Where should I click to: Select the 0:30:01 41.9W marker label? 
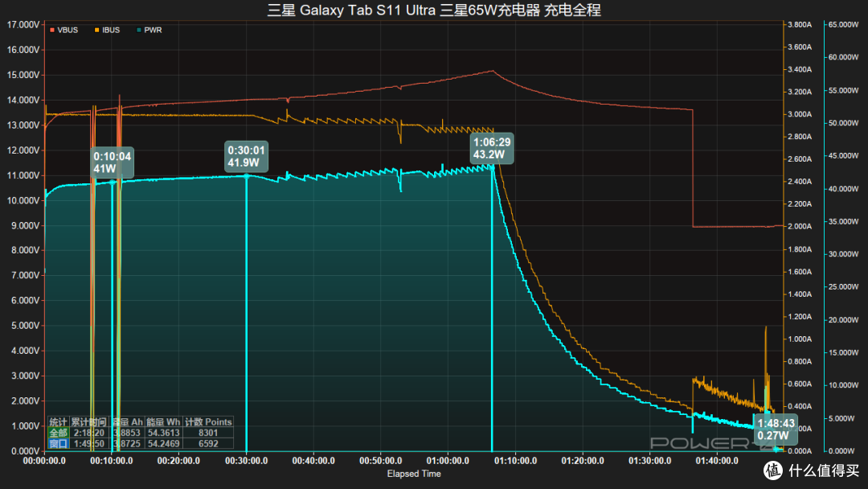(x=247, y=156)
